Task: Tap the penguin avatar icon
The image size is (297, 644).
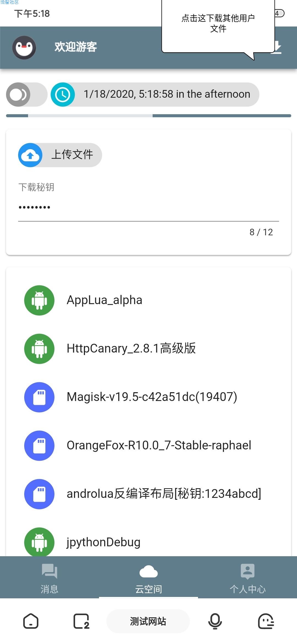Action: [24, 47]
